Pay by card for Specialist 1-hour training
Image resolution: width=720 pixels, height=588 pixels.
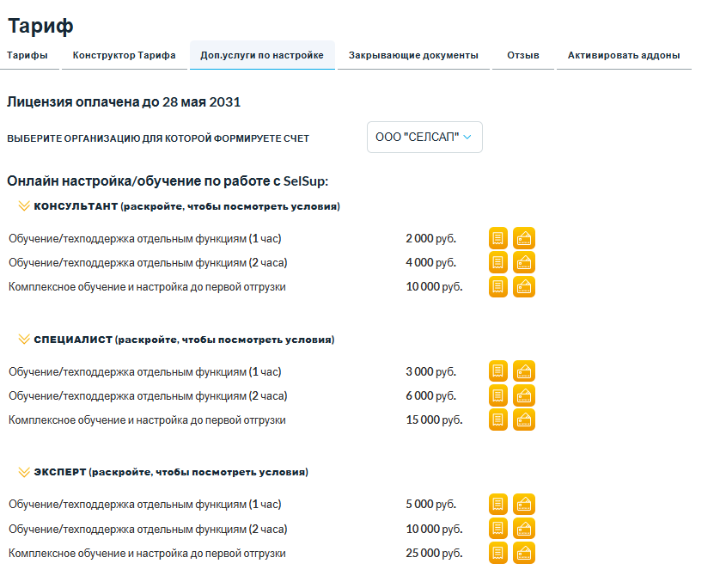pyautogui.click(x=523, y=371)
